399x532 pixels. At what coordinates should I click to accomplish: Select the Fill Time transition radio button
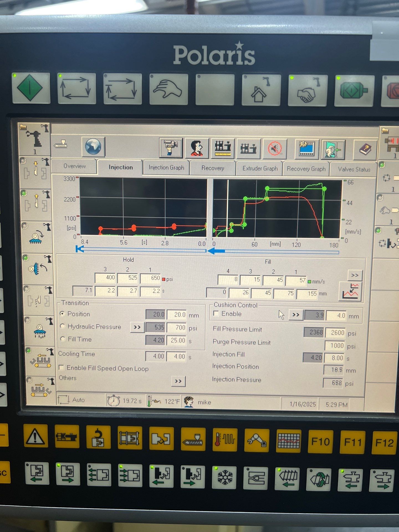[x=63, y=339]
